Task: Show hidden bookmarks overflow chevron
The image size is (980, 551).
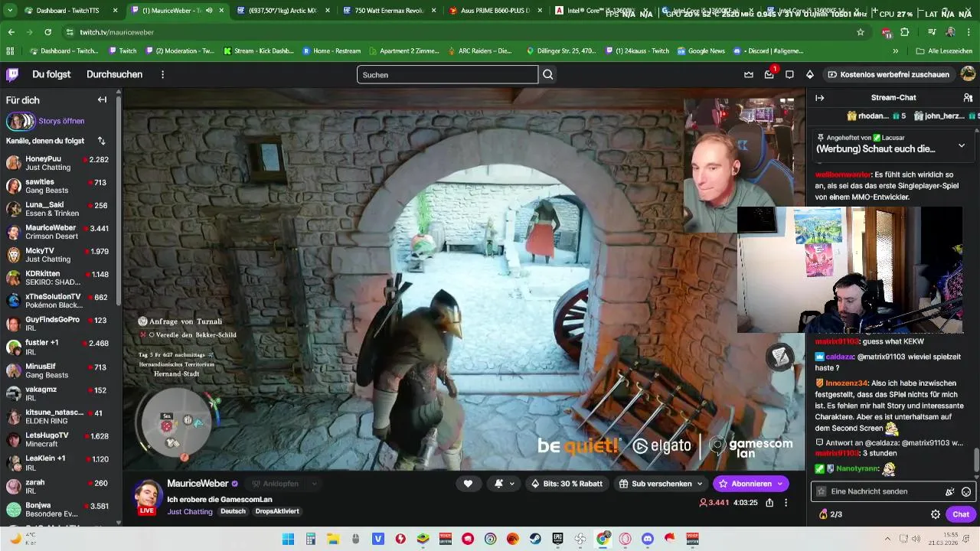Action: pyautogui.click(x=895, y=51)
